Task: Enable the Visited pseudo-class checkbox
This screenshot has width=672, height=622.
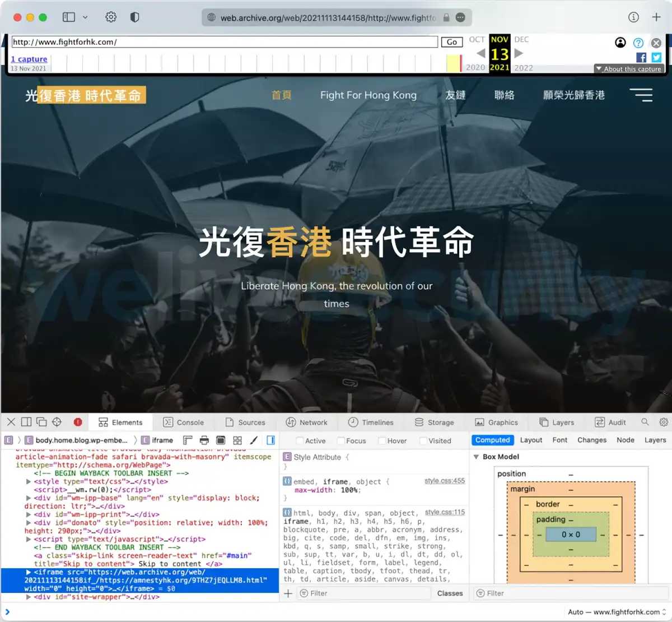Action: click(423, 440)
